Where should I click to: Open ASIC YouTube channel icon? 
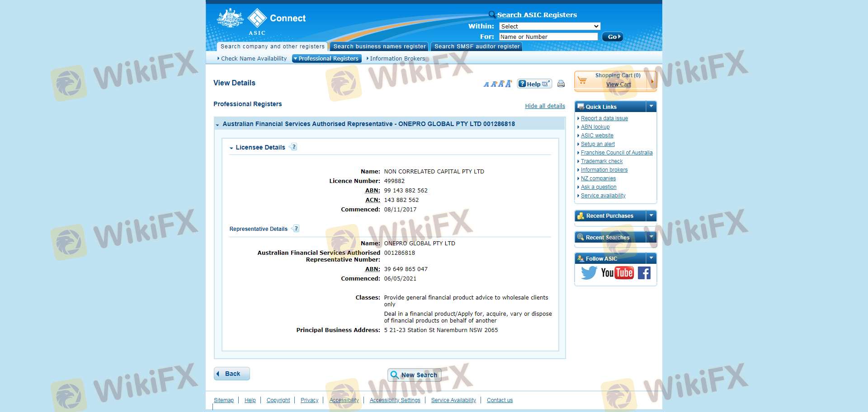click(617, 273)
